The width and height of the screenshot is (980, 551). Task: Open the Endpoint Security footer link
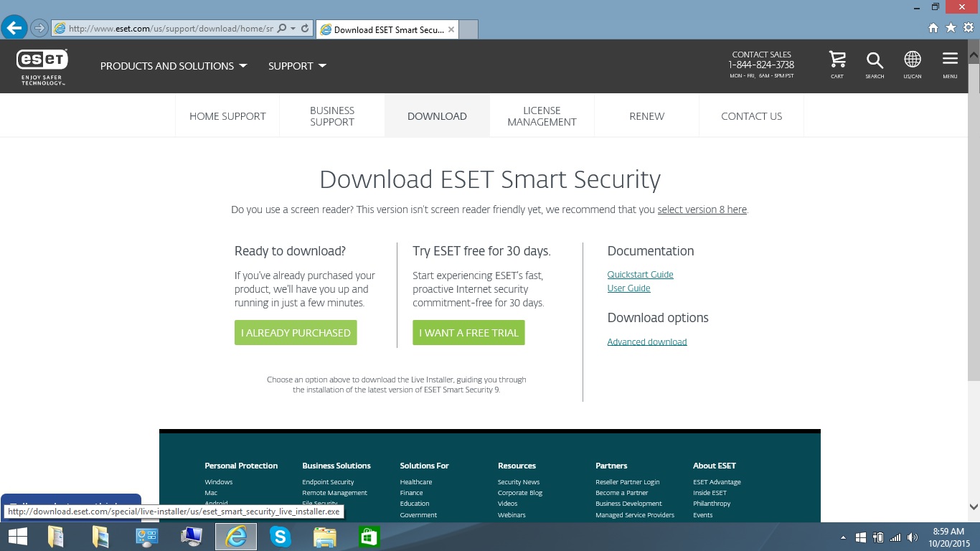point(328,482)
